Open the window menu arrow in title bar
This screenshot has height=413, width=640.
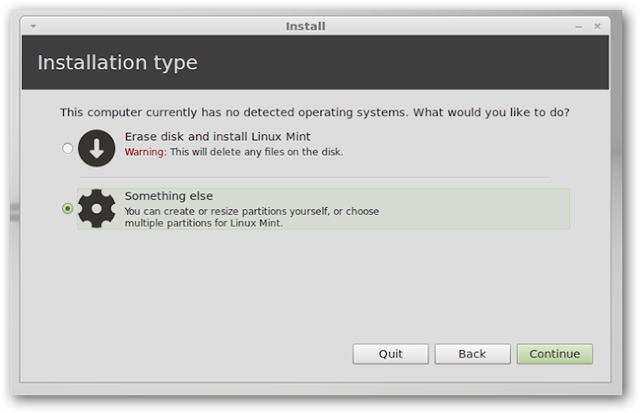tap(33, 27)
